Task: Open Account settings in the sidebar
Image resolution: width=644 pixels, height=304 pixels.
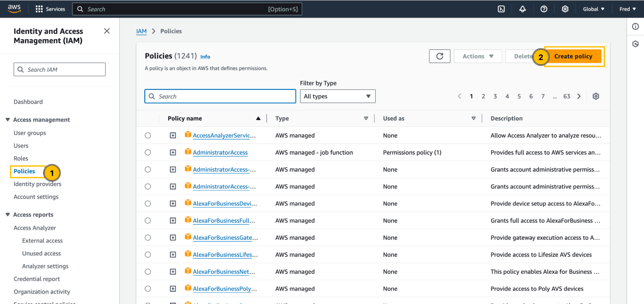Action: tap(36, 197)
